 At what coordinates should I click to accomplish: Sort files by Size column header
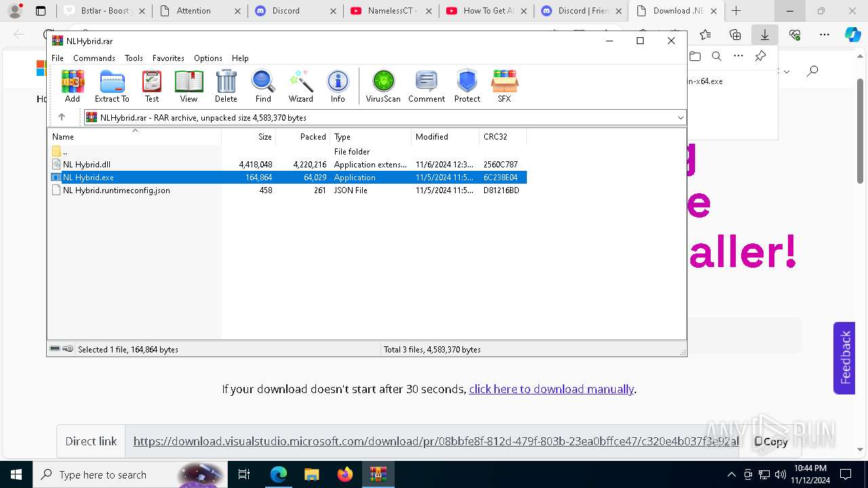(x=248, y=137)
